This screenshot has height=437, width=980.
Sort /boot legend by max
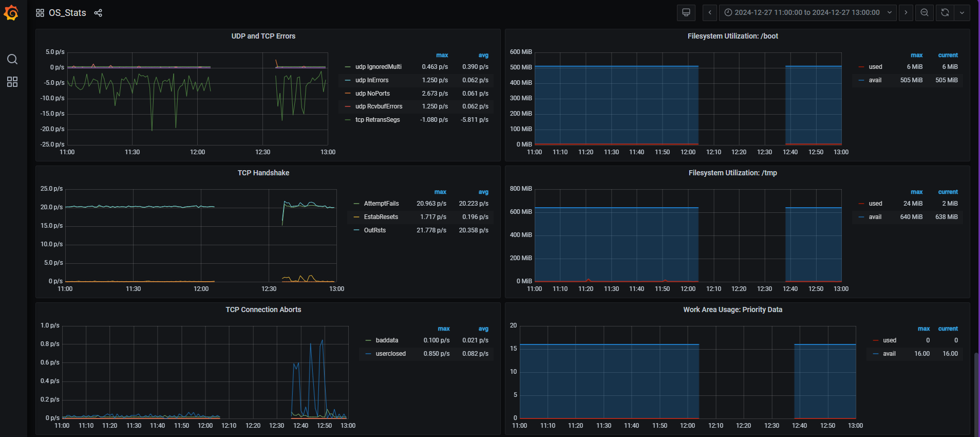(x=917, y=55)
